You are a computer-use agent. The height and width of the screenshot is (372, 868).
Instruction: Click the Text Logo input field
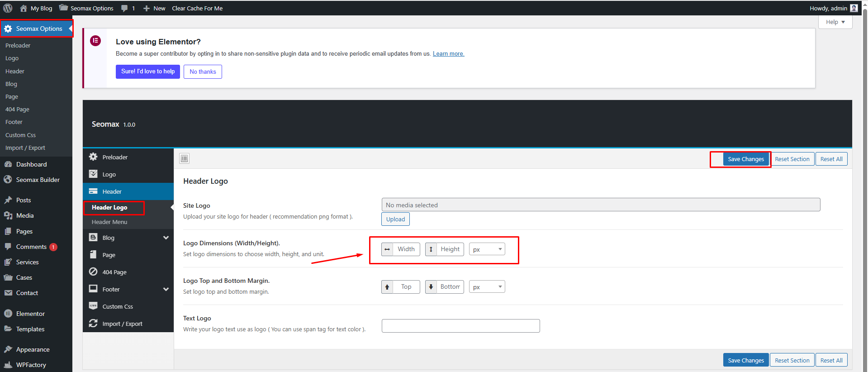[x=460, y=326]
